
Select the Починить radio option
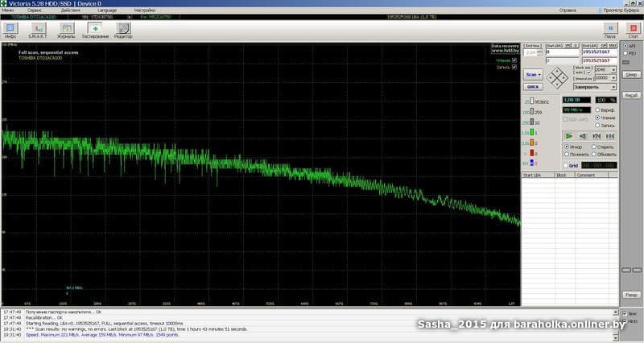point(567,154)
